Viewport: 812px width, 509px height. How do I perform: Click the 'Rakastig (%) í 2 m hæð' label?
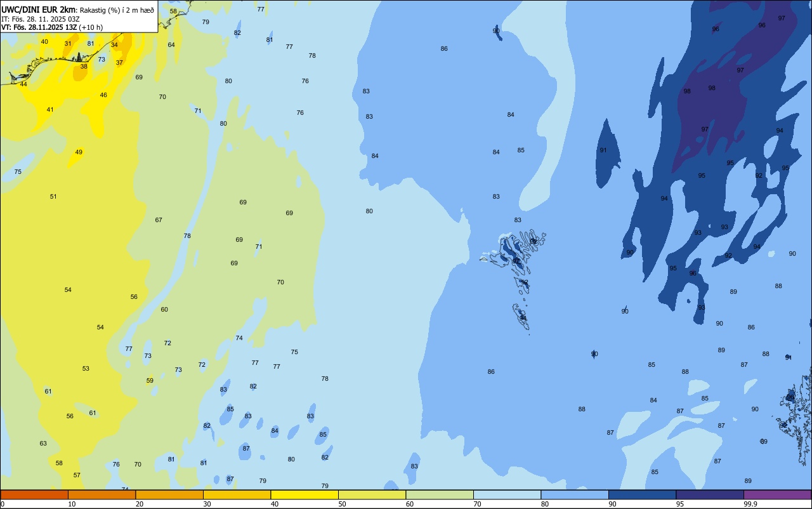pyautogui.click(x=117, y=10)
